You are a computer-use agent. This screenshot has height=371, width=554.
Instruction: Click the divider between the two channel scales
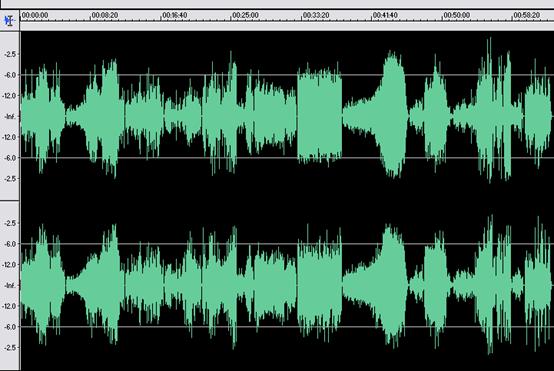pos(10,201)
